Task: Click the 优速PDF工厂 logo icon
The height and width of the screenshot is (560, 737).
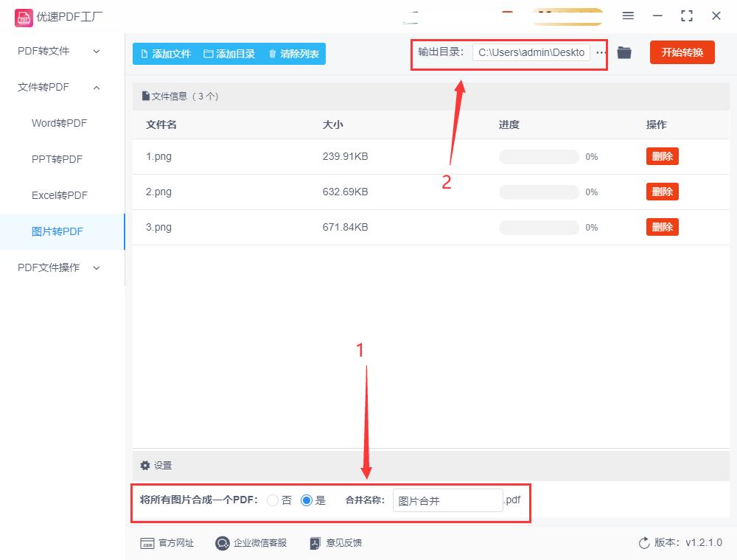Action: coord(24,16)
